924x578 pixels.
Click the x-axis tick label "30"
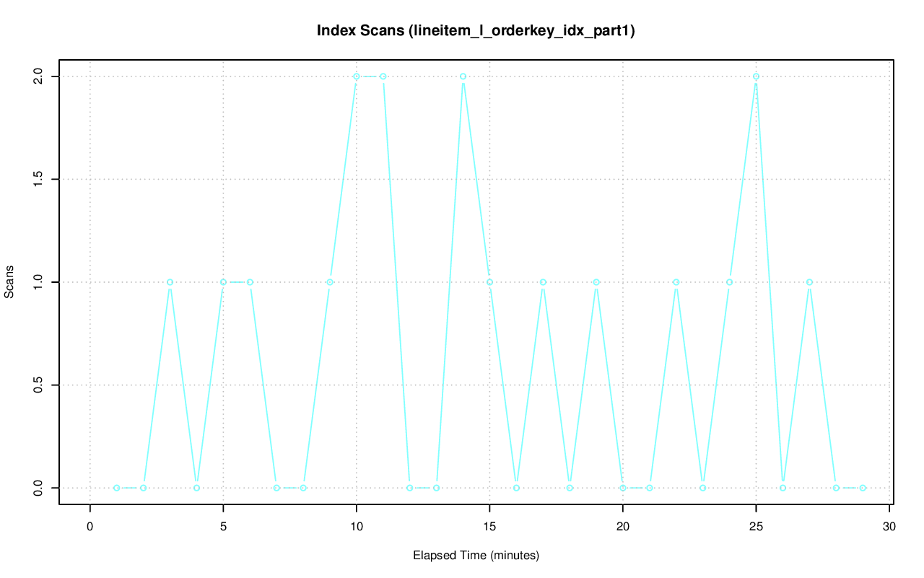(x=889, y=527)
